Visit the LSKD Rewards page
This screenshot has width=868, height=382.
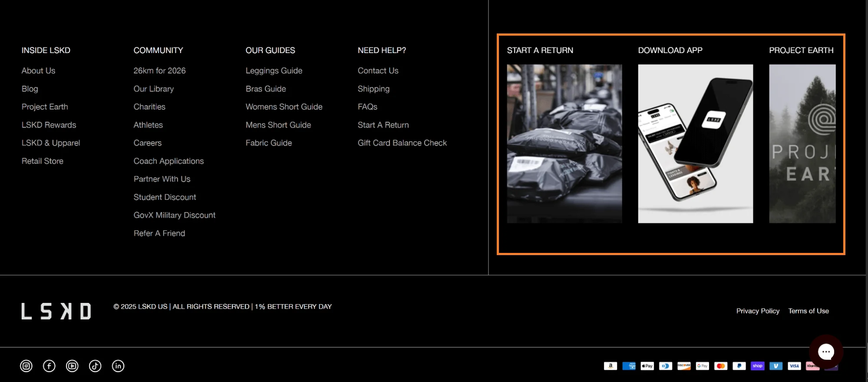[49, 125]
